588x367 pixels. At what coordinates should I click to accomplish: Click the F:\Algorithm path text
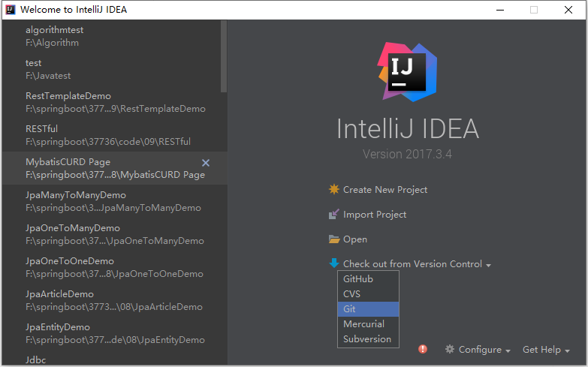pyautogui.click(x=52, y=43)
